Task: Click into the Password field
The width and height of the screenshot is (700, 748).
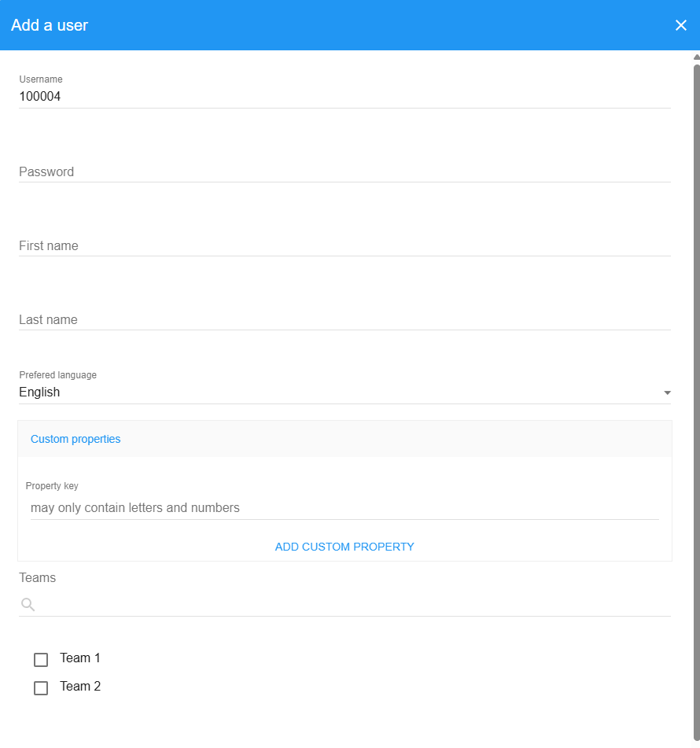Action: (344, 171)
